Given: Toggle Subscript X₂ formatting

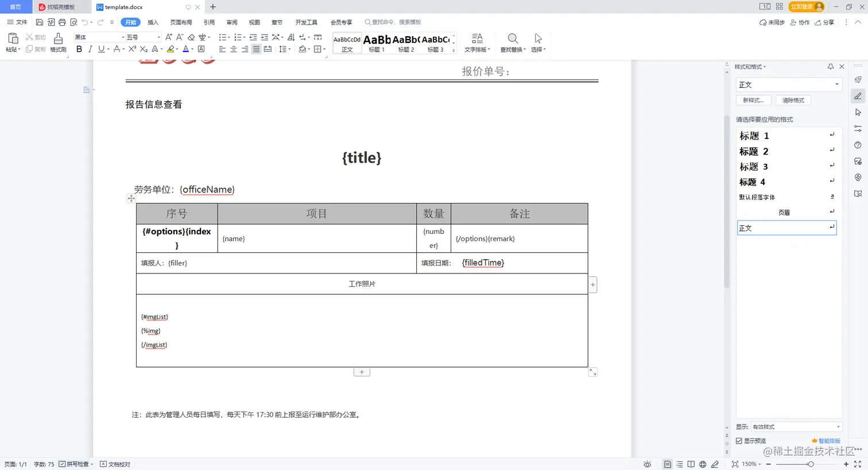Looking at the screenshot, I should click(144, 49).
